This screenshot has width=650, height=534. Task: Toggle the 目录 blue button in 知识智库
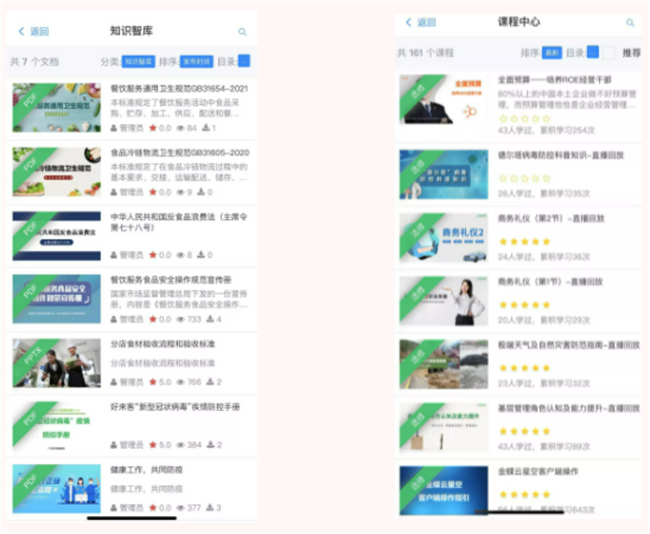(x=244, y=61)
